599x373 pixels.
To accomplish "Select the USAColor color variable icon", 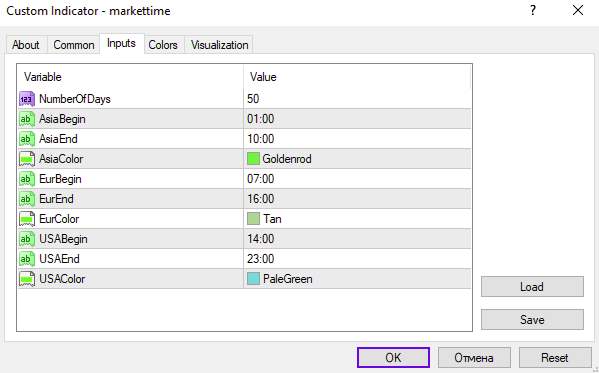I will pos(27,279).
